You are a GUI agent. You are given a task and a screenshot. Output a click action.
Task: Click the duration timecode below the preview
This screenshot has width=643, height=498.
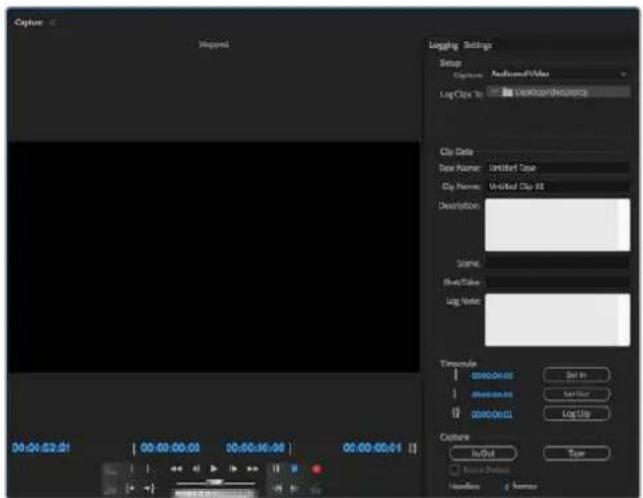(x=372, y=448)
